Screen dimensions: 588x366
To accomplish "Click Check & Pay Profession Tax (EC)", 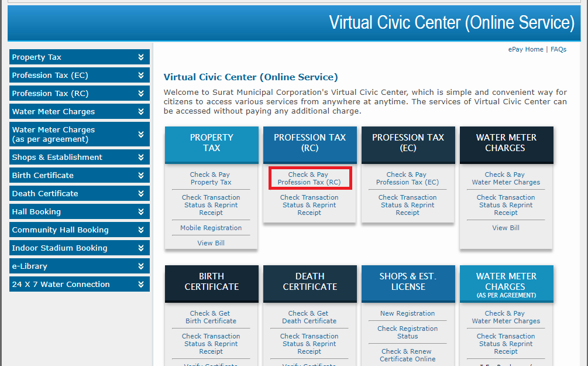I will pos(407,178).
